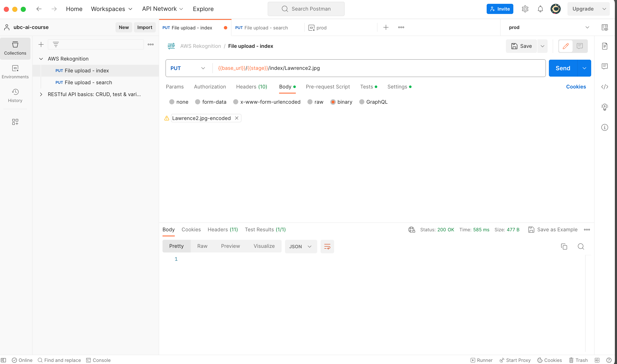The image size is (617, 364).
Task: Click the JSON format dropdown
Action: [301, 246]
